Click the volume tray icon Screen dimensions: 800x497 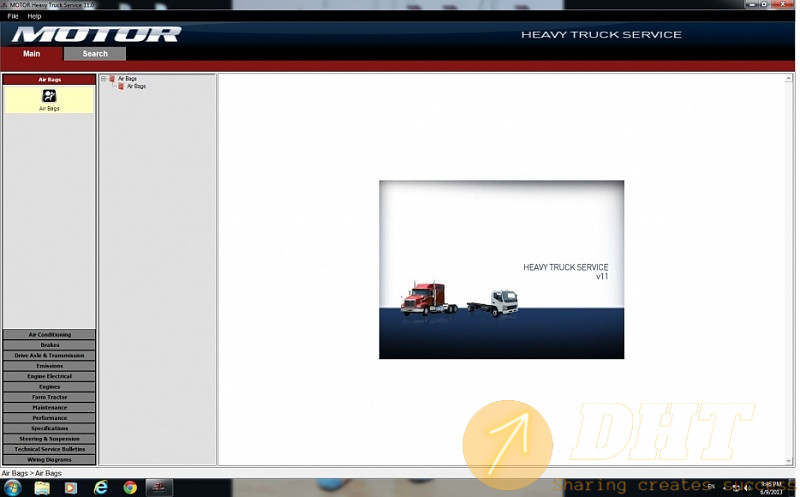tap(747, 488)
